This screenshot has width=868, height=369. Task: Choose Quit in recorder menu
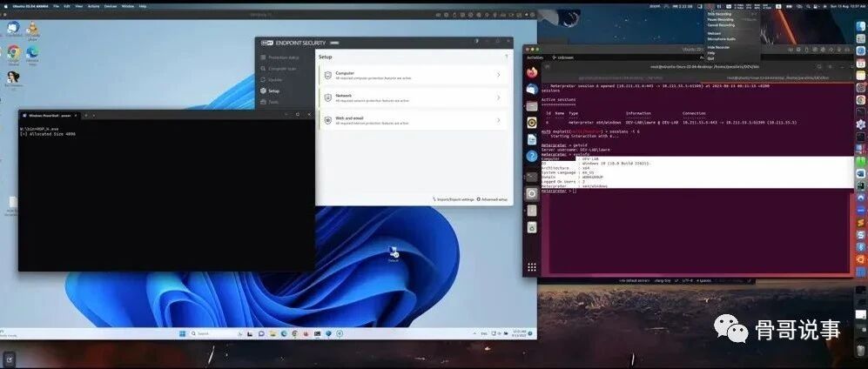pos(710,58)
